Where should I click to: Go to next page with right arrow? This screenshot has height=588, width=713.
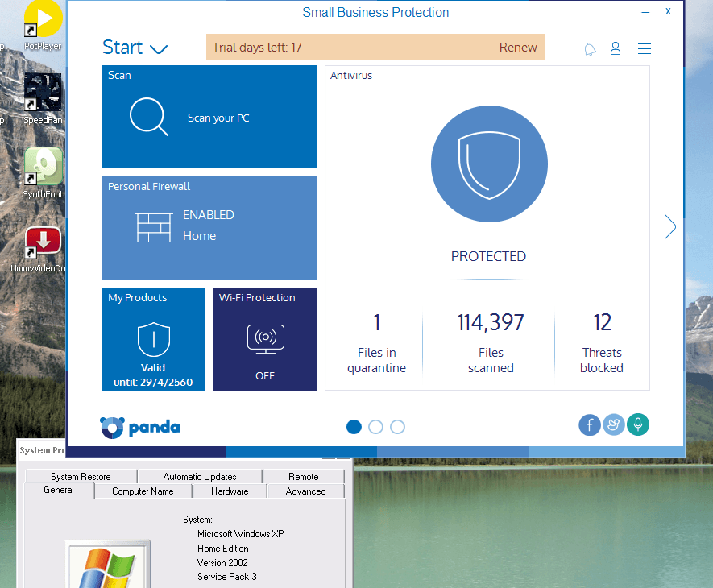(669, 226)
